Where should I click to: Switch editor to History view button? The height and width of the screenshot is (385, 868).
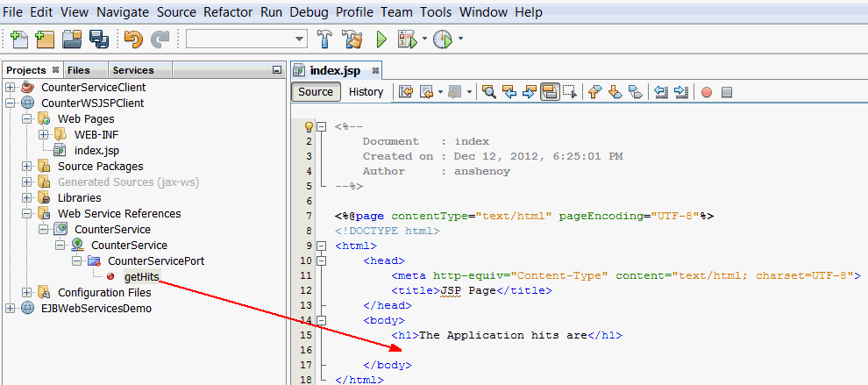coord(366,92)
